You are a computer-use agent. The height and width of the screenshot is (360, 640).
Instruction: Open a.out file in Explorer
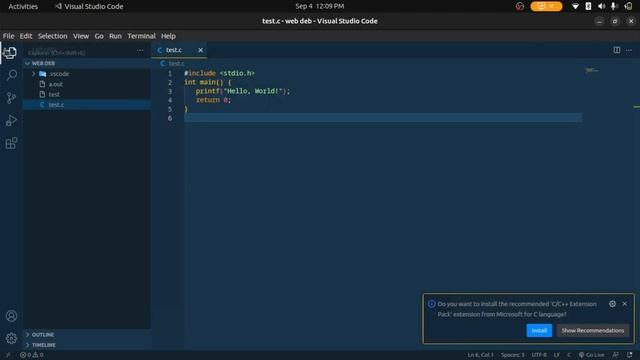point(56,84)
